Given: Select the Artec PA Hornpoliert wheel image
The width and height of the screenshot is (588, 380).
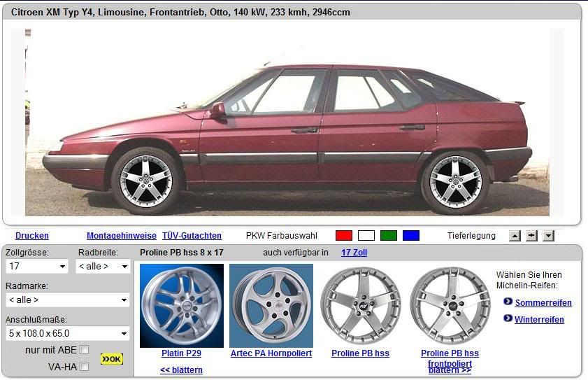Looking at the screenshot, I should pos(271,306).
